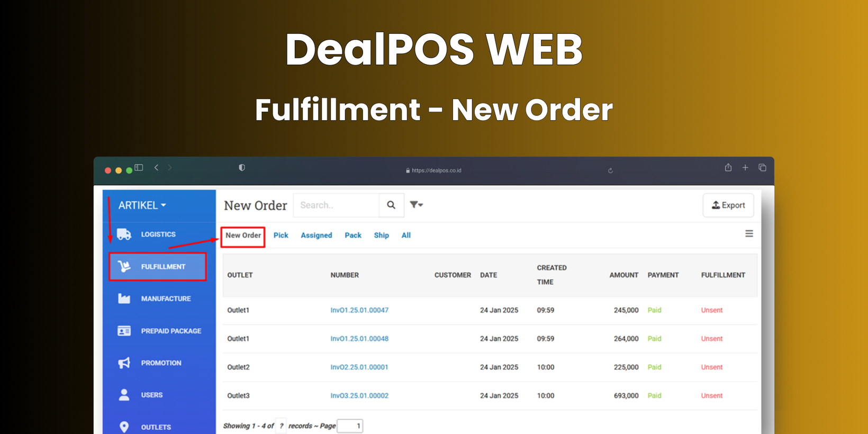Viewport: 868px width, 434px height.
Task: Click Unsent status for invoice 00047
Action: (x=712, y=310)
